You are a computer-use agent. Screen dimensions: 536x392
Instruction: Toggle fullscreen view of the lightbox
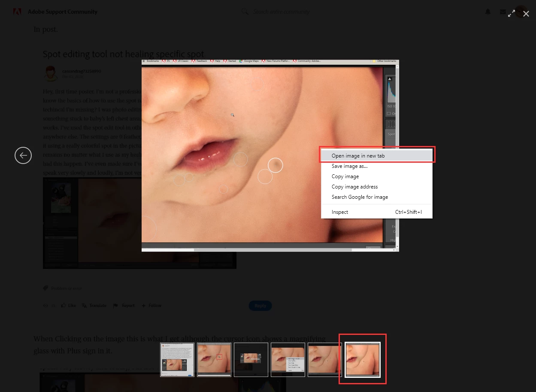512,14
